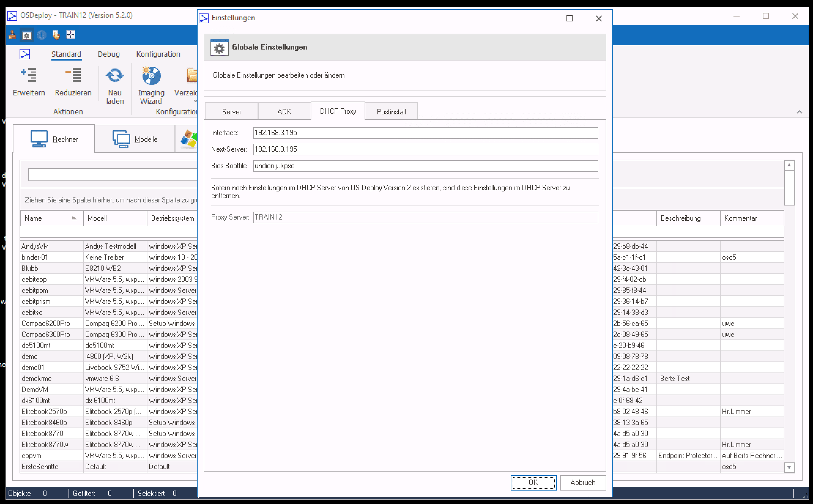Open the Debug ribbon tab
This screenshot has width=813, height=504.
point(108,54)
